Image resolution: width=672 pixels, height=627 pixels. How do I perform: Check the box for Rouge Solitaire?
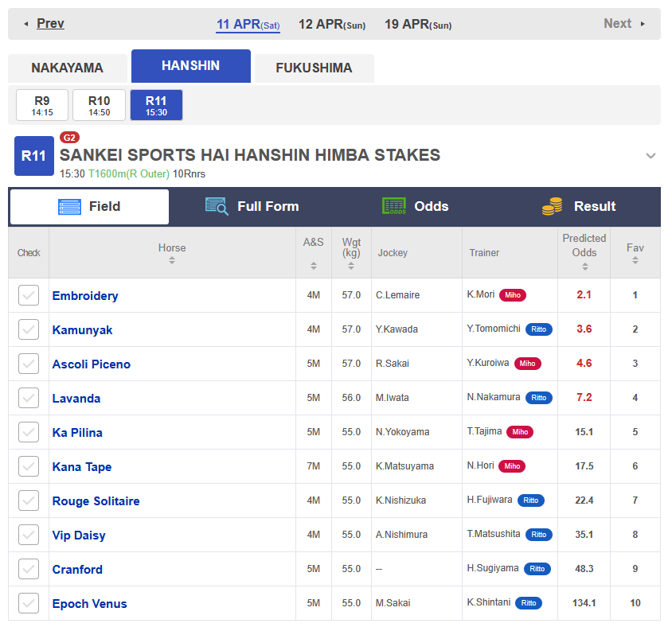click(x=29, y=500)
